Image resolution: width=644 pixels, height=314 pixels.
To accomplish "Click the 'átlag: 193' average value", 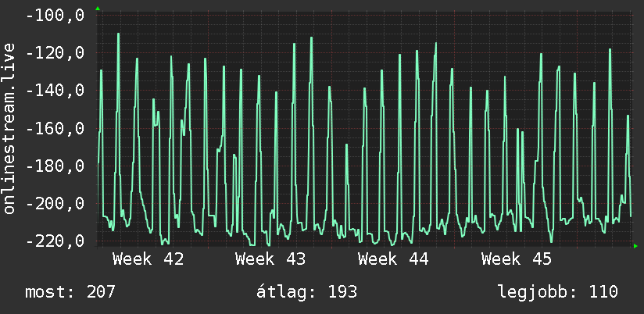I will (307, 292).
